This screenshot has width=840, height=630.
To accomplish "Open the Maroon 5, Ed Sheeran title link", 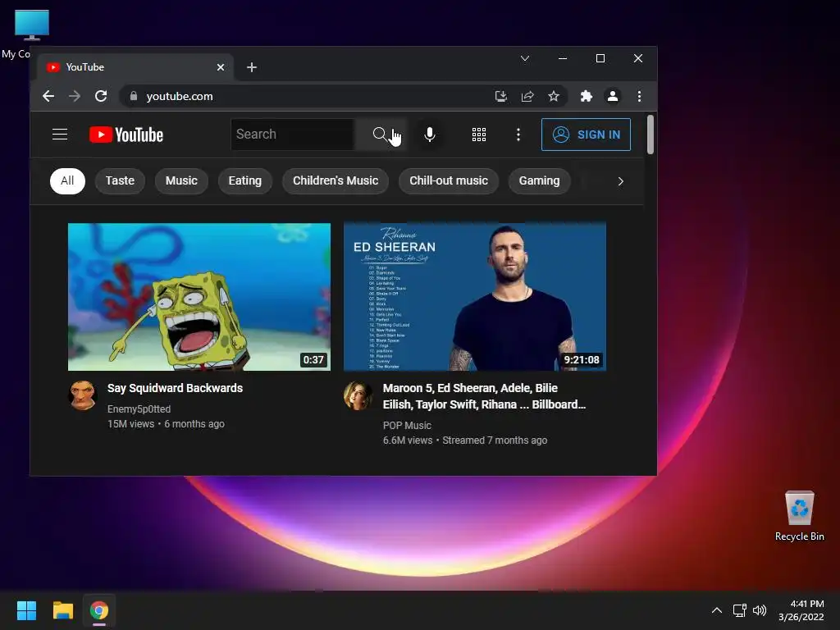I will [x=484, y=396].
